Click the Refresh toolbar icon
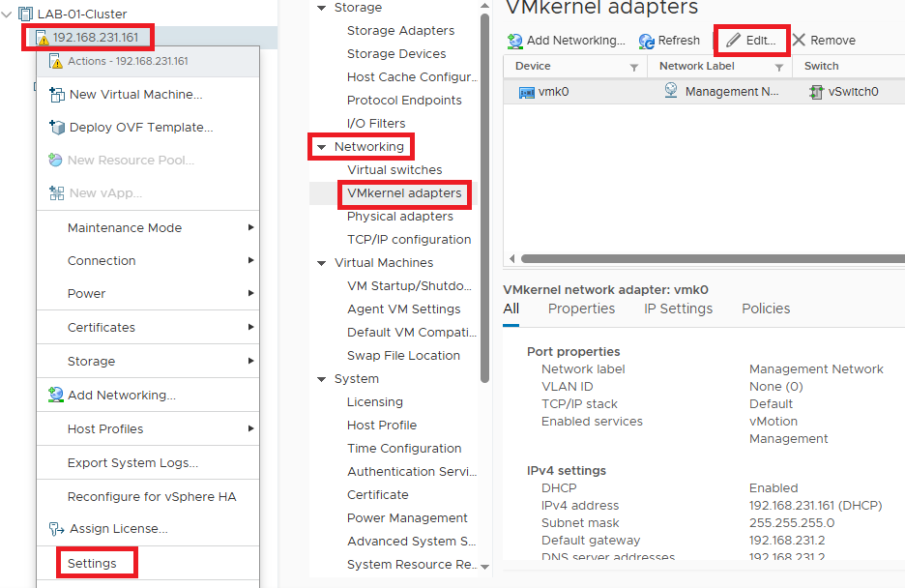 647,41
